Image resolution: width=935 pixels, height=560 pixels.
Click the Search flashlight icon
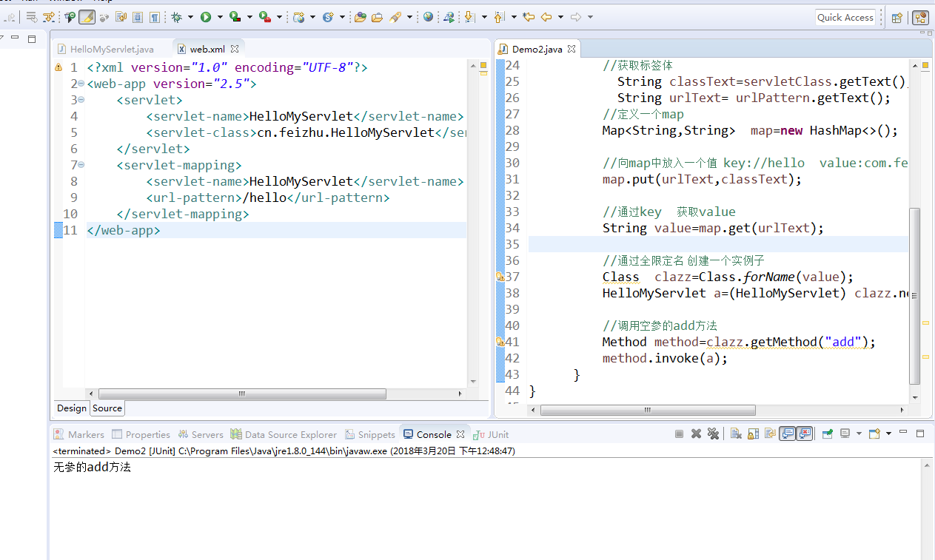point(395,17)
